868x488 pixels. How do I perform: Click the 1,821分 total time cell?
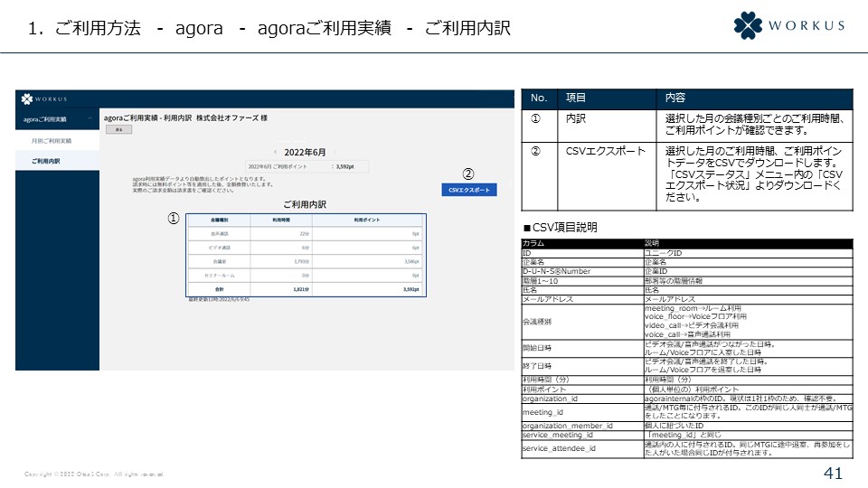click(301, 289)
